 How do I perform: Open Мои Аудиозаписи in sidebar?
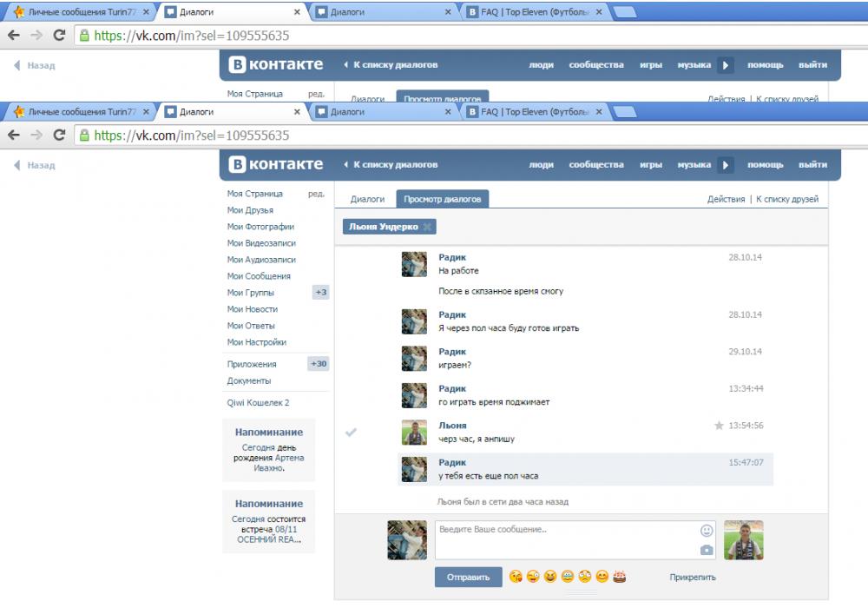tap(261, 259)
